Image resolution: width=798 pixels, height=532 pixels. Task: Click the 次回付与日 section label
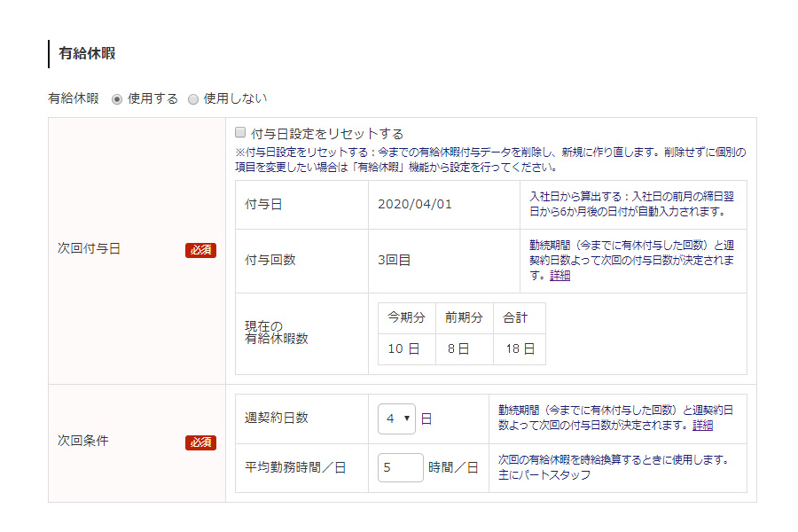(89, 248)
